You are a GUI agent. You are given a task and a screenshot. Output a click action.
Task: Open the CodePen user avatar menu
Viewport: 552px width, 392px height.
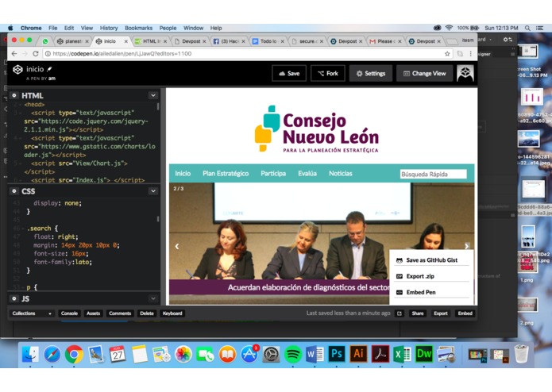pos(465,73)
